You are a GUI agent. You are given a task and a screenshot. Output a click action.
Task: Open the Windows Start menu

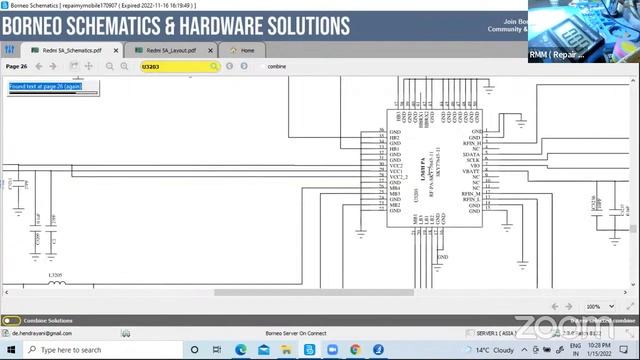click(x=11, y=350)
